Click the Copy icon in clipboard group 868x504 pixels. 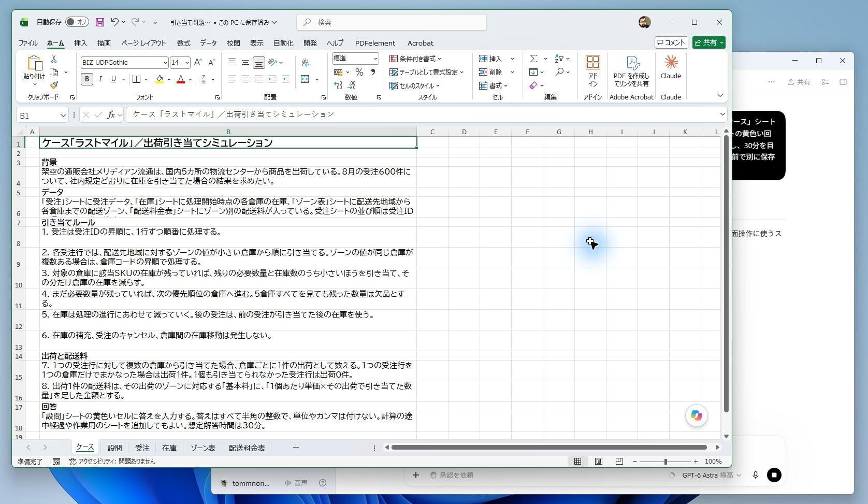click(x=54, y=72)
